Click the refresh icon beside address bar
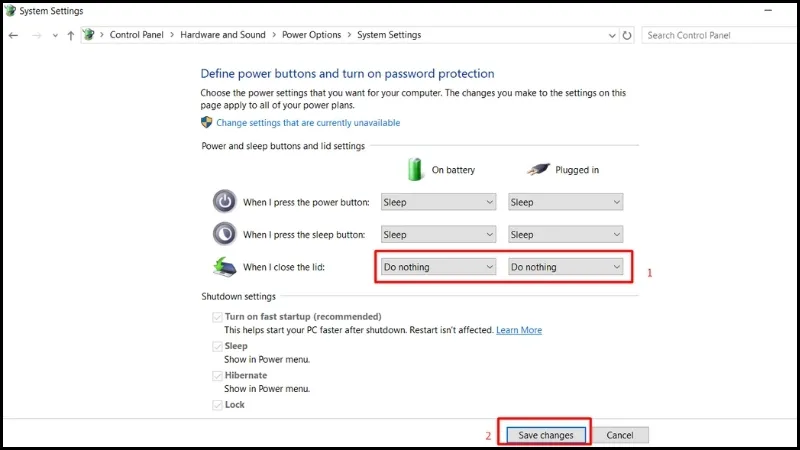The image size is (800, 450). click(627, 35)
